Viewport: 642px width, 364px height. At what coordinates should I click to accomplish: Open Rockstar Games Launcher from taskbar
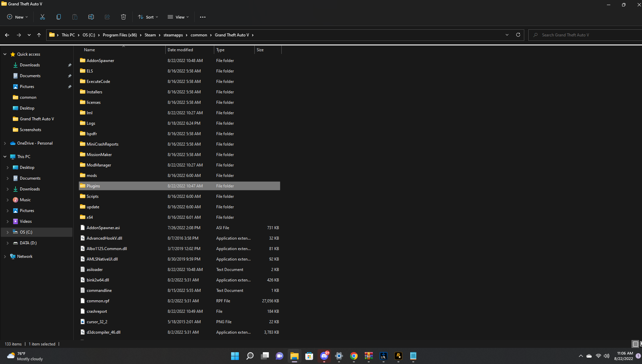[x=398, y=356]
